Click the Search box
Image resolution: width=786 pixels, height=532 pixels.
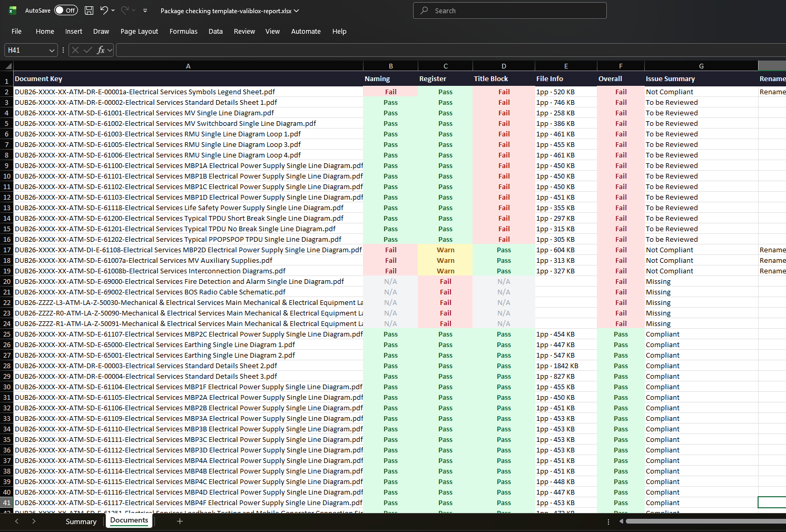click(510, 11)
